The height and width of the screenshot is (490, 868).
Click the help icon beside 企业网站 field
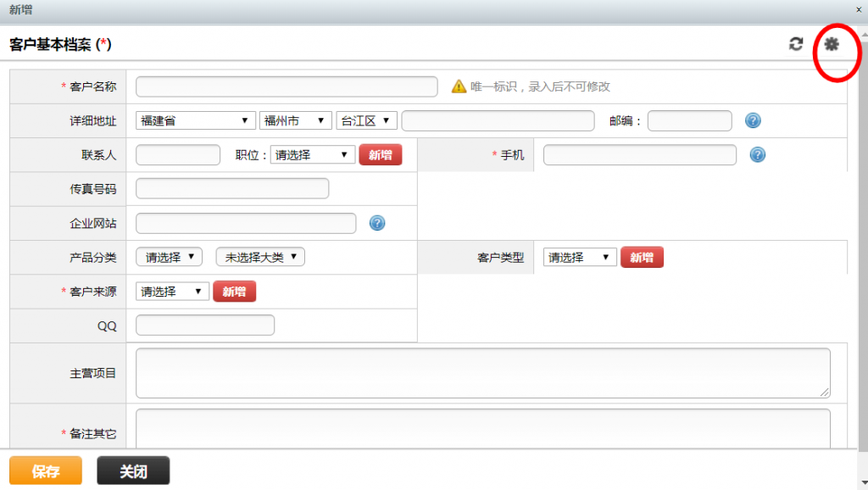[x=377, y=223]
